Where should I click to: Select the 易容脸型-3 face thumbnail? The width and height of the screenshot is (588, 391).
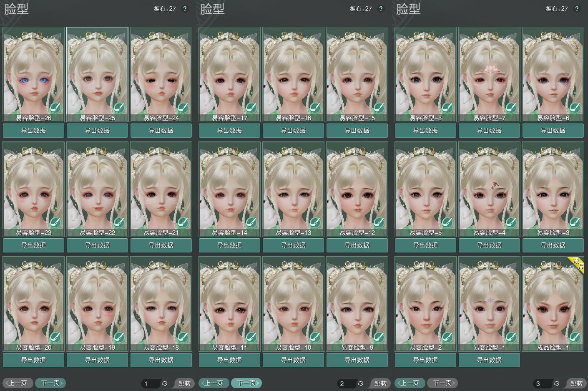point(553,189)
